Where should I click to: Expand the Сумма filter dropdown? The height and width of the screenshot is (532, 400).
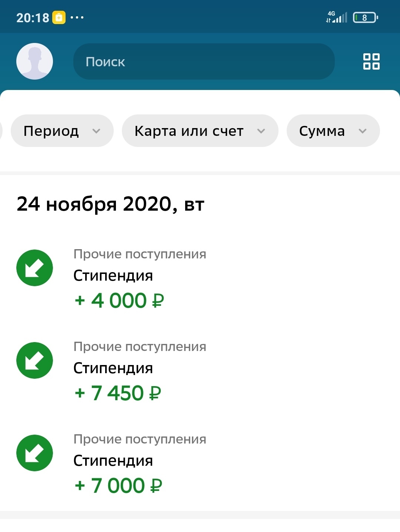coord(333,131)
